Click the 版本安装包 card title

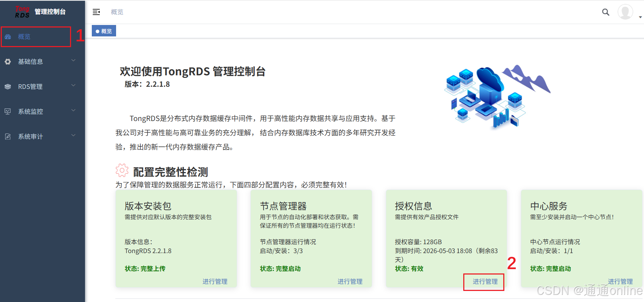pos(148,206)
